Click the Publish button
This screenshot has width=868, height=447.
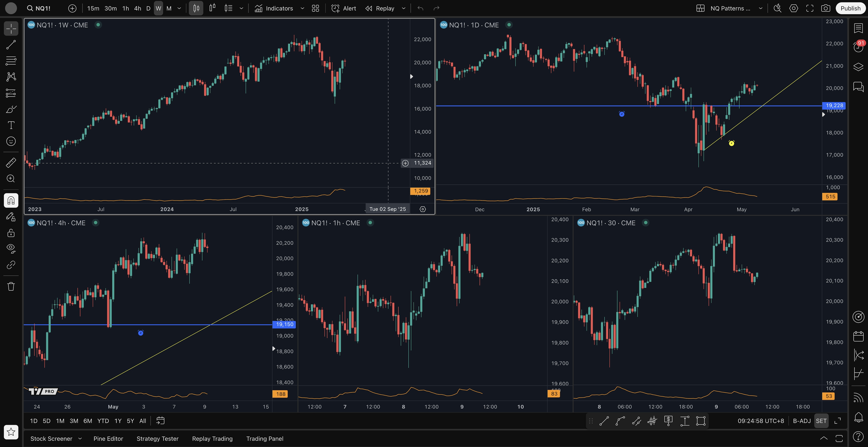pos(850,8)
